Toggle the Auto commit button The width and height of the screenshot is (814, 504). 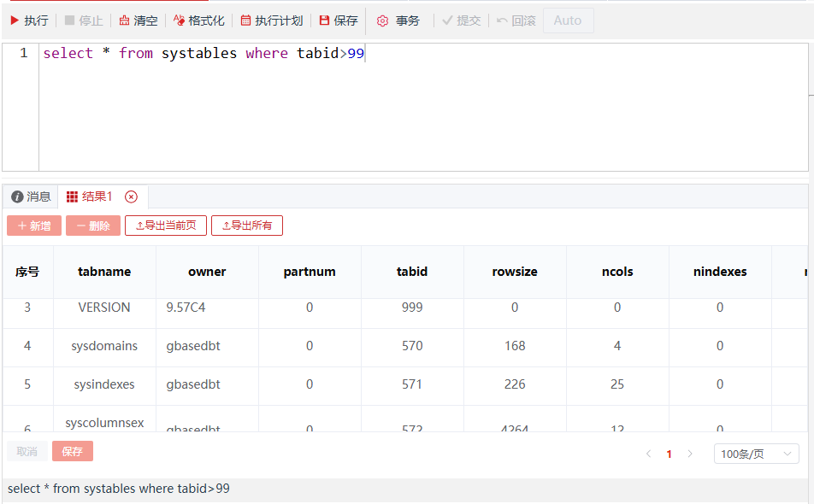click(x=568, y=21)
